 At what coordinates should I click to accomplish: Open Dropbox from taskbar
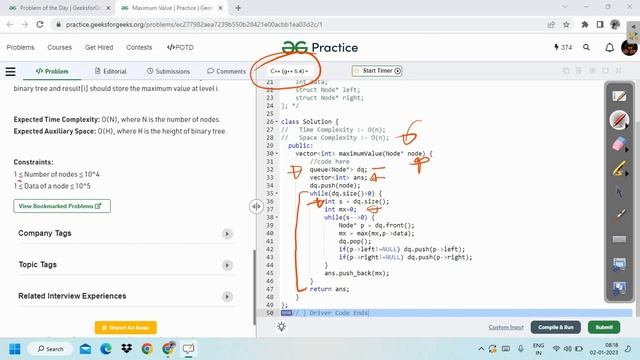point(127,349)
